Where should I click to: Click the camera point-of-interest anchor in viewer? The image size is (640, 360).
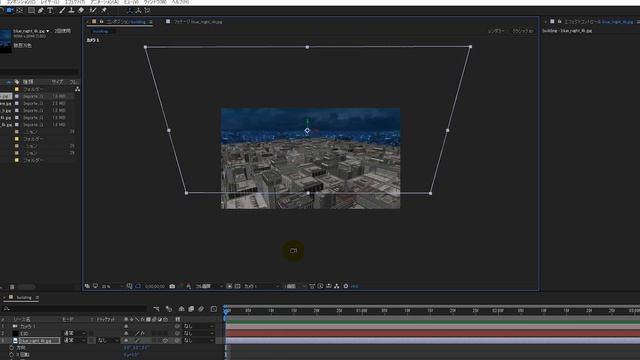[307, 131]
